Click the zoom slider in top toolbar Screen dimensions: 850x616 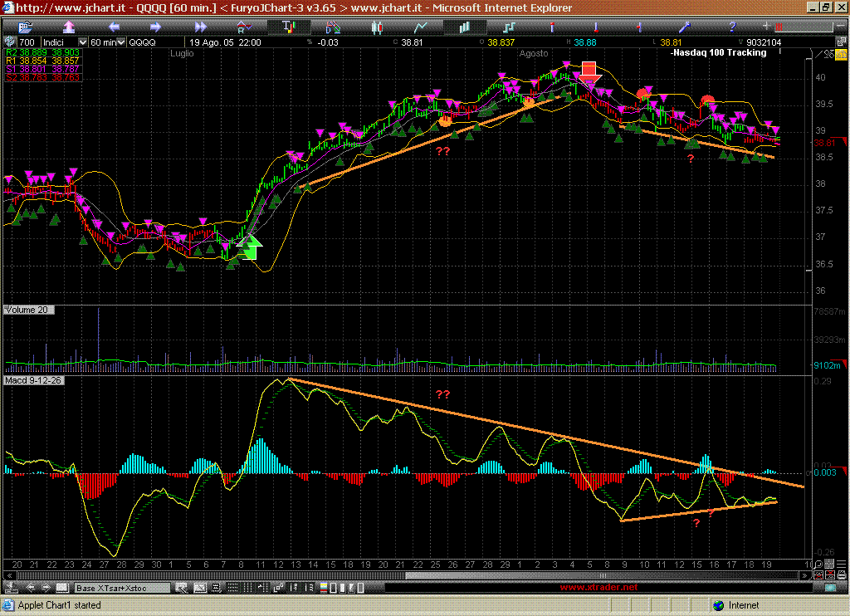pyautogui.click(x=803, y=27)
